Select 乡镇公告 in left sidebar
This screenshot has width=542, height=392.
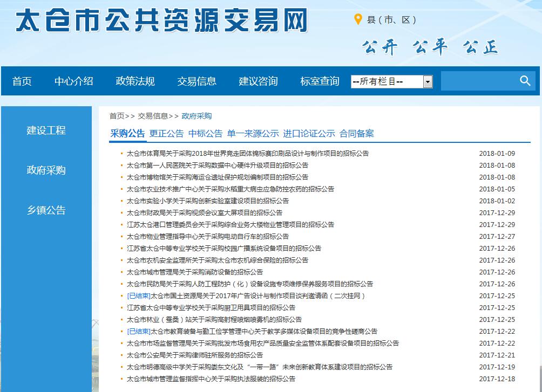point(46,210)
